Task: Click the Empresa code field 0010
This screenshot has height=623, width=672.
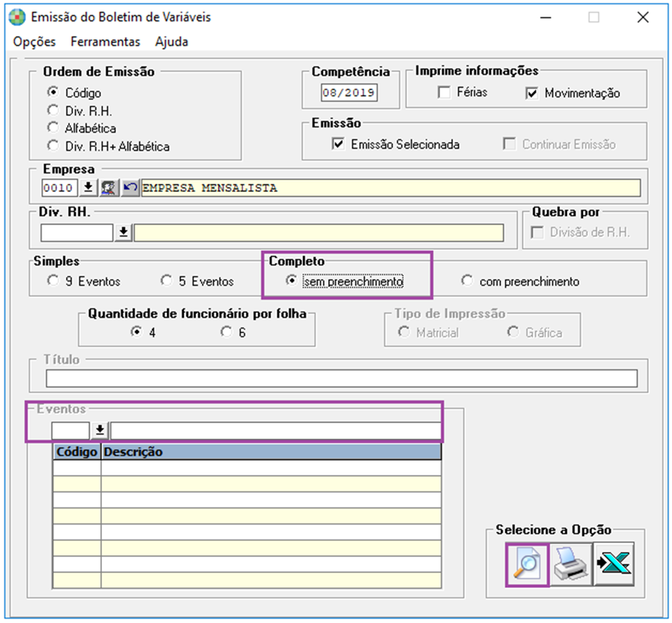Action: click(x=60, y=188)
